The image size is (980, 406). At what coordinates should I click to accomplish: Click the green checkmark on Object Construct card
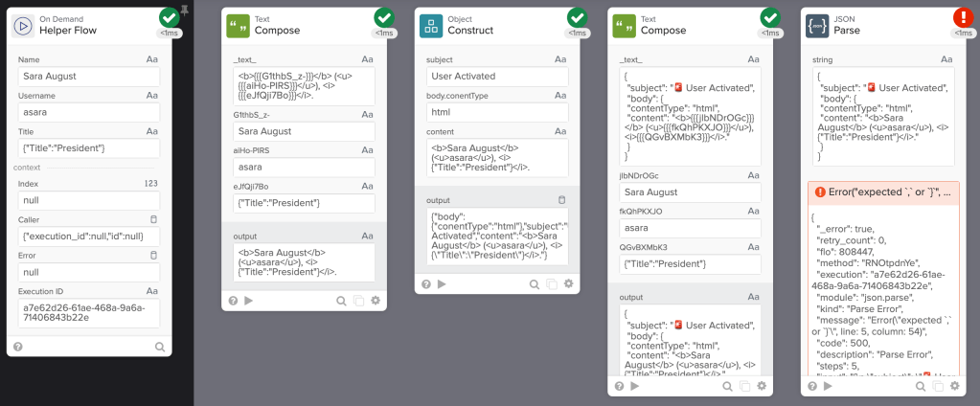[x=577, y=17]
